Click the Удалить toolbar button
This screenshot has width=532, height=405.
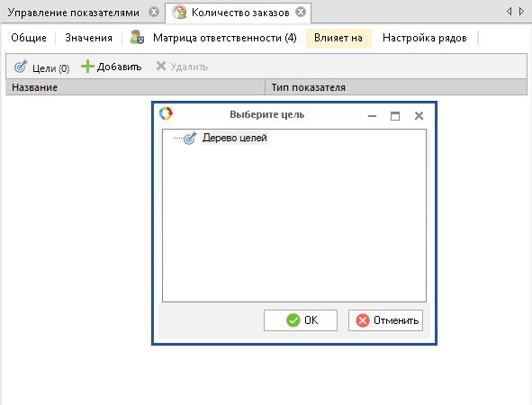(x=182, y=67)
